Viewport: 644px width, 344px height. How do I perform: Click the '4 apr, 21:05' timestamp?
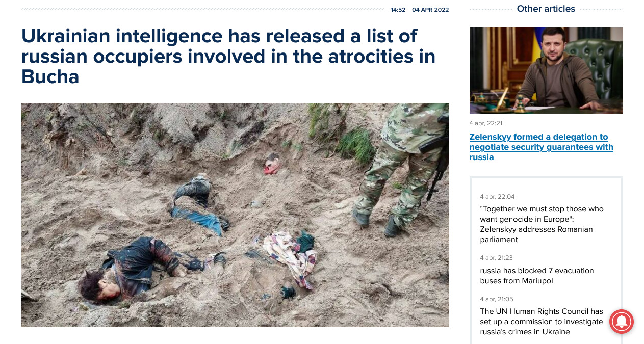click(x=497, y=299)
